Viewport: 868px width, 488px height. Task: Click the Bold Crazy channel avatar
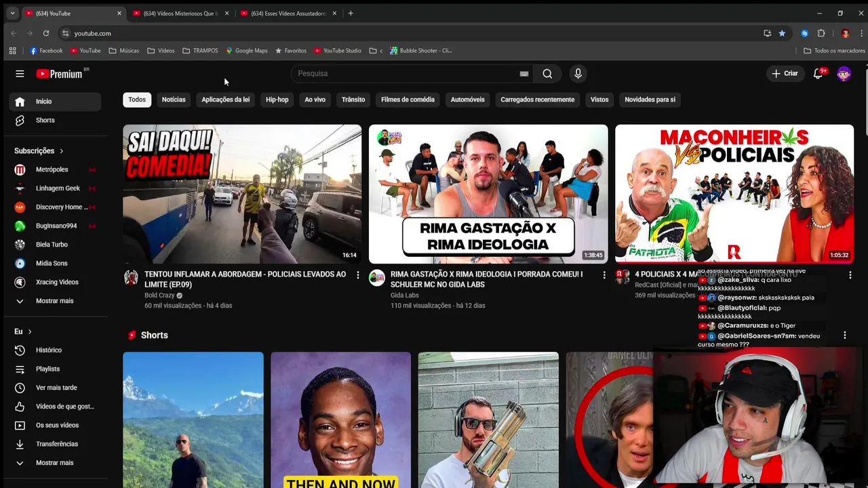(x=131, y=277)
